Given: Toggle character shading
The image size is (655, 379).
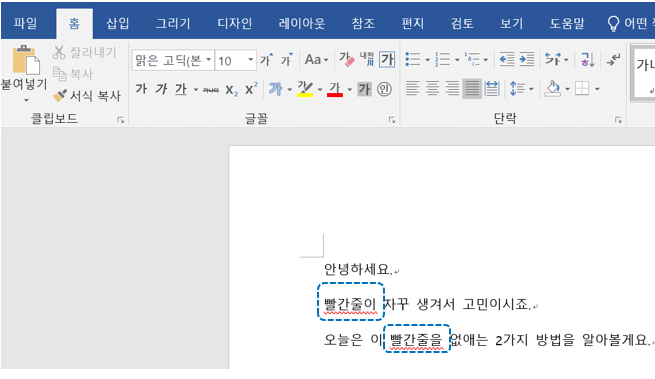Looking at the screenshot, I should pyautogui.click(x=364, y=89).
